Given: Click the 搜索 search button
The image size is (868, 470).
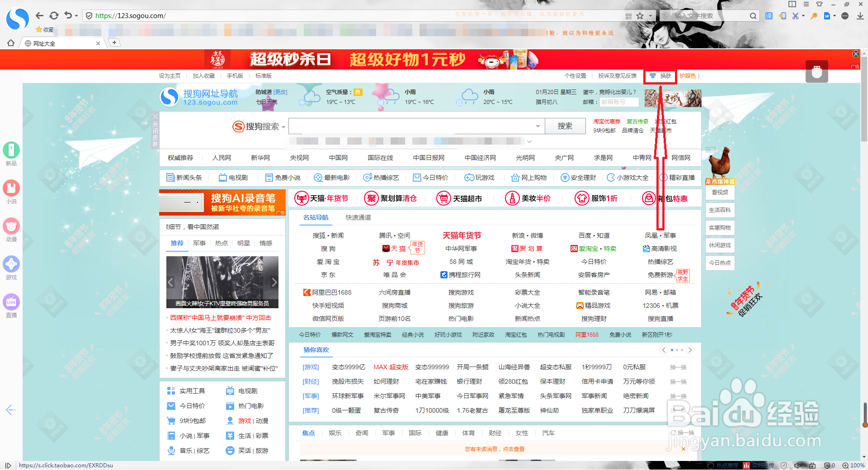Looking at the screenshot, I should pyautogui.click(x=565, y=126).
